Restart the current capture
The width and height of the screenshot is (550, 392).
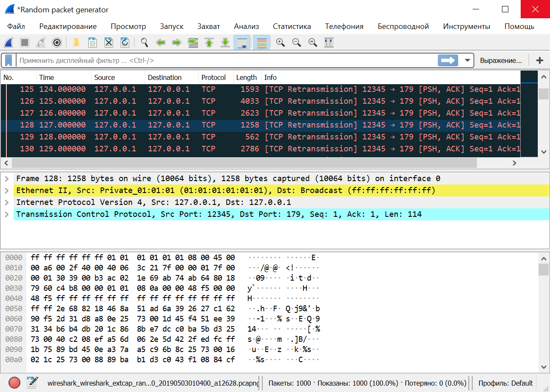click(x=41, y=43)
